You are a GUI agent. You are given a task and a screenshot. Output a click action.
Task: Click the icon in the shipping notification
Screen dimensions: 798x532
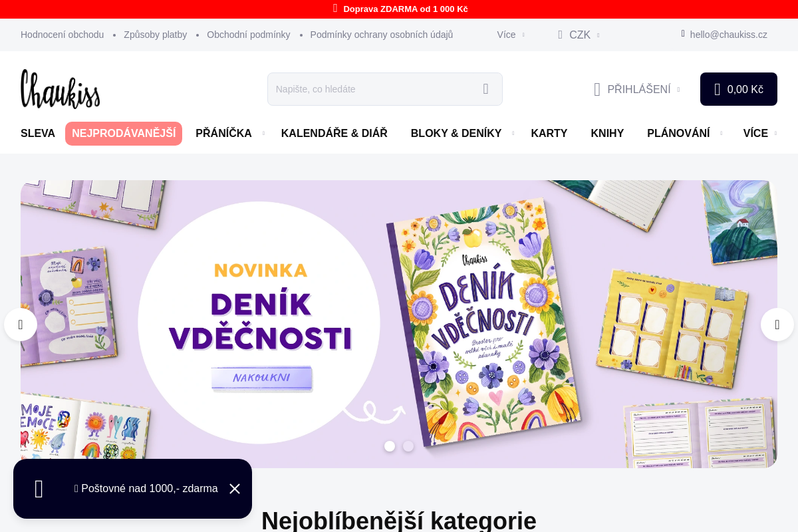point(39,489)
